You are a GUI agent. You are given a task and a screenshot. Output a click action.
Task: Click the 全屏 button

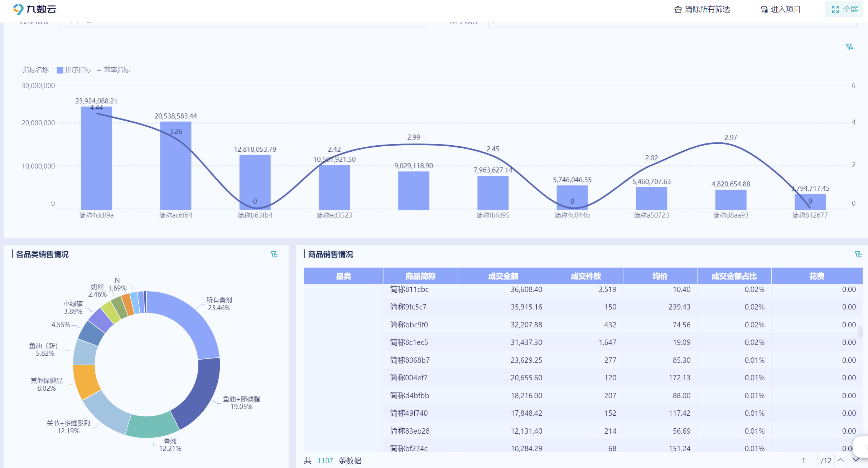pyautogui.click(x=850, y=9)
